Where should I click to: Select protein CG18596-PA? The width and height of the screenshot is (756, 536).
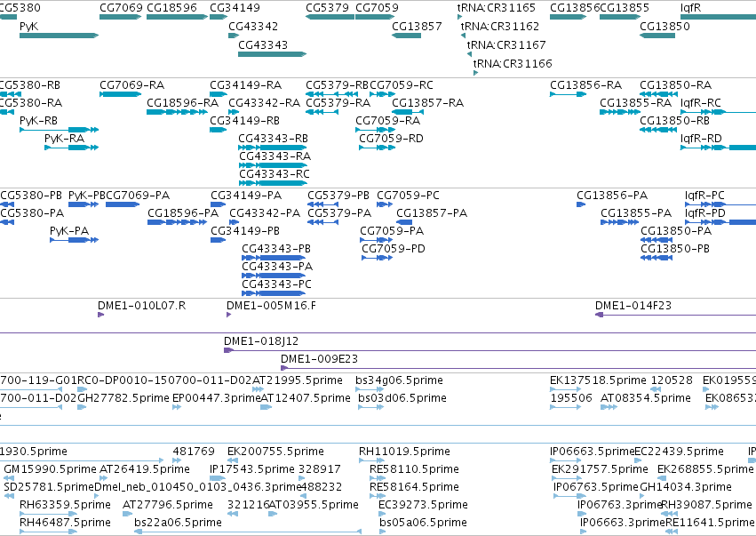coord(178,222)
